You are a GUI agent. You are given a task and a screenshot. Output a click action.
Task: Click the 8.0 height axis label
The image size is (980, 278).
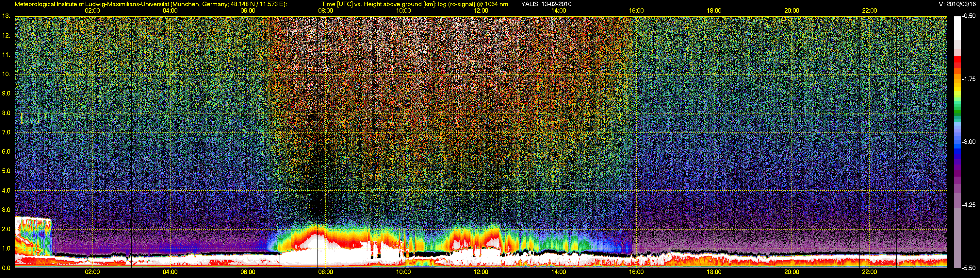[6, 113]
